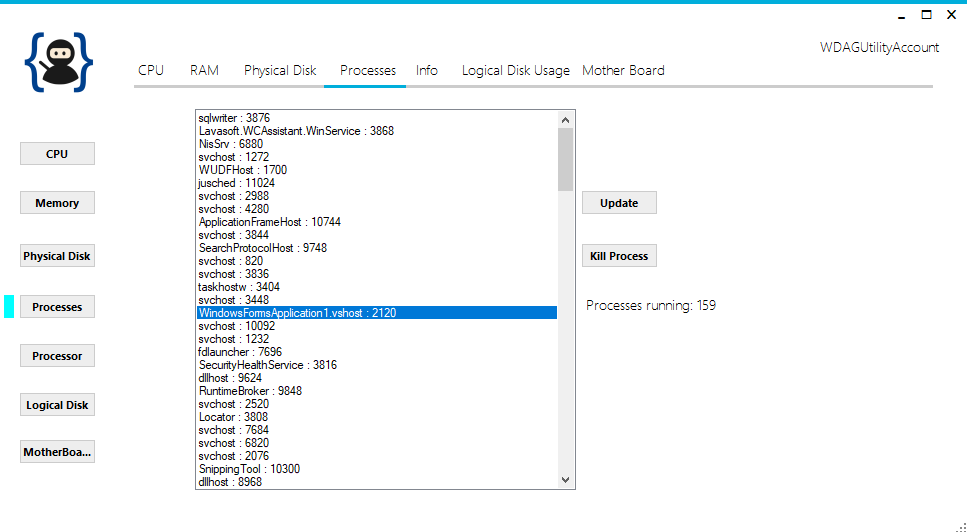The image size is (967, 532).
Task: Select the taskhostw : 3404 entry
Action: tap(239, 287)
